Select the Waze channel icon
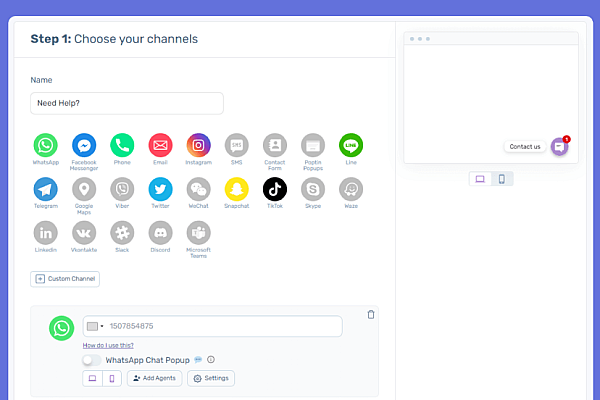This screenshot has width=600, height=400. point(351,189)
